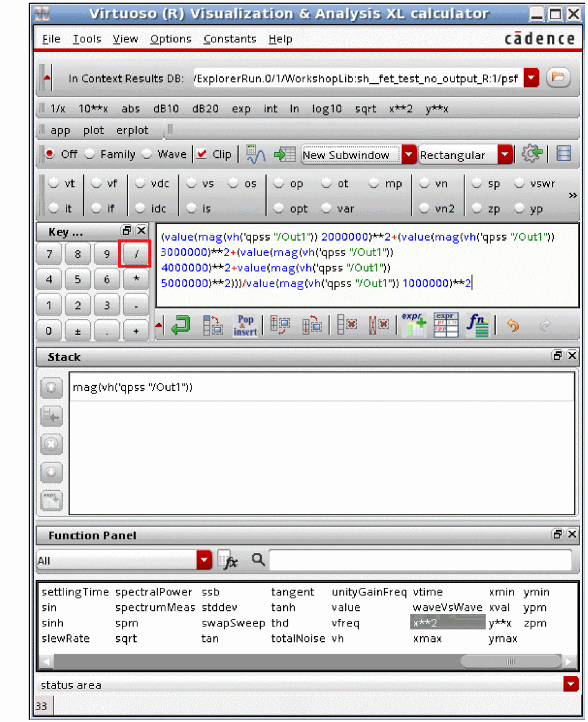Click the Function Panel scrollbar left arrow
The image size is (588, 722).
[x=47, y=661]
